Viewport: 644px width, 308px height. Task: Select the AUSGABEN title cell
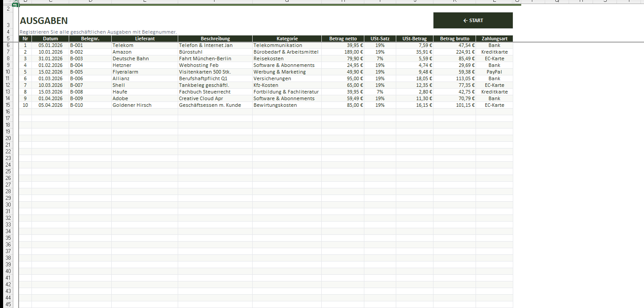[x=44, y=21]
